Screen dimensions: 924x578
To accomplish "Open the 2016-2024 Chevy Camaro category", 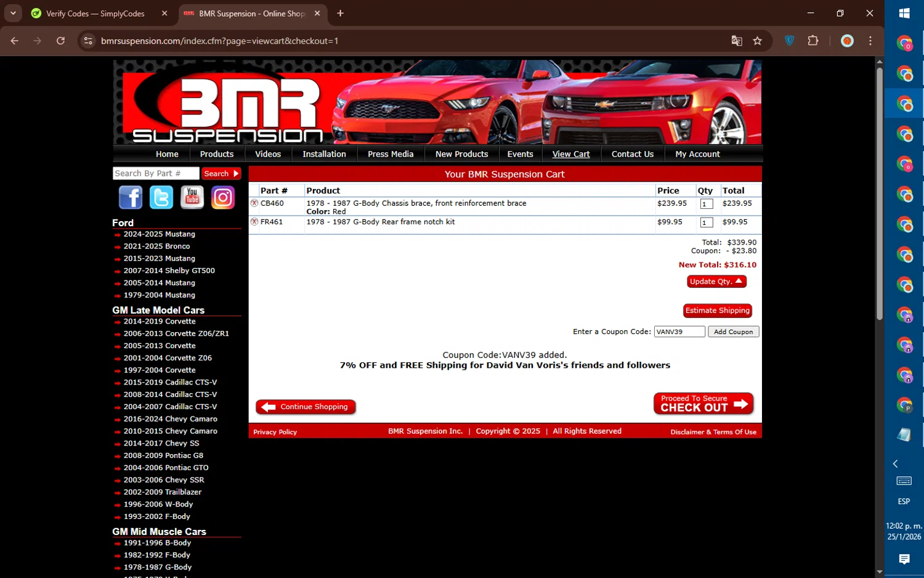I will tap(170, 419).
